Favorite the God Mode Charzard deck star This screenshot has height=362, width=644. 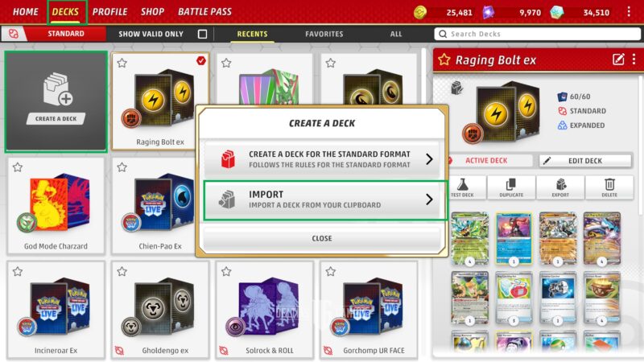click(18, 167)
